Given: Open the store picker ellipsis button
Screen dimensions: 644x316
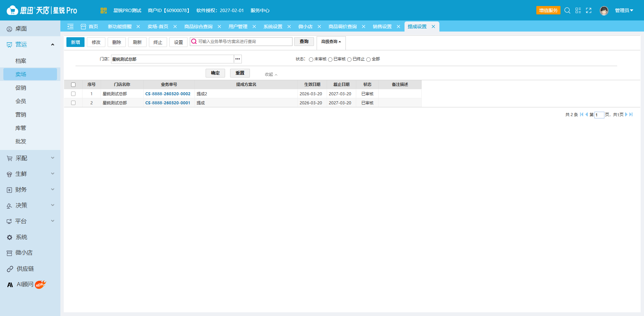Looking at the screenshot, I should coord(237,59).
